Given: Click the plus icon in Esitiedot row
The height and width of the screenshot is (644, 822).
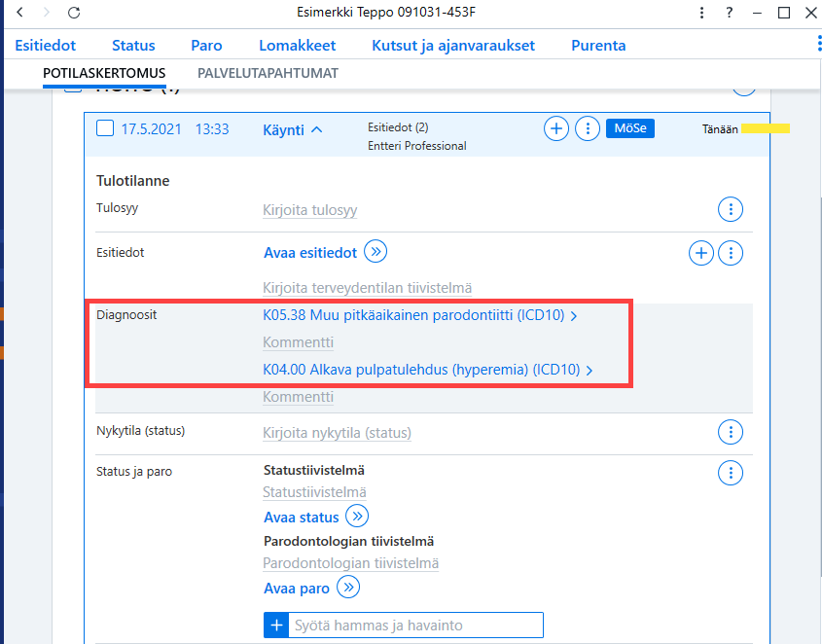Looking at the screenshot, I should pos(701,253).
